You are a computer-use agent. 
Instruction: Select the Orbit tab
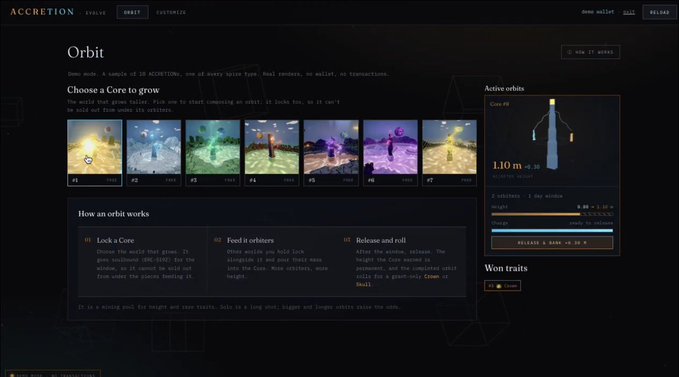[x=132, y=12]
